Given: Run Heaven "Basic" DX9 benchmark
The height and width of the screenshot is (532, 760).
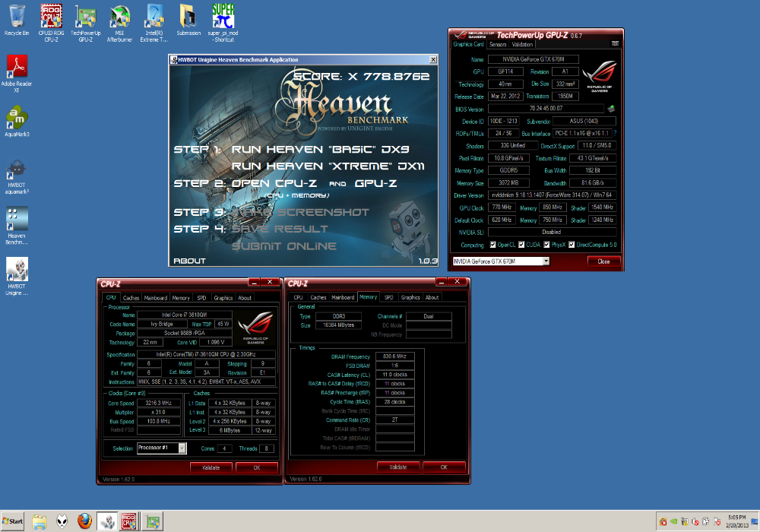Looking at the screenshot, I should 321,149.
